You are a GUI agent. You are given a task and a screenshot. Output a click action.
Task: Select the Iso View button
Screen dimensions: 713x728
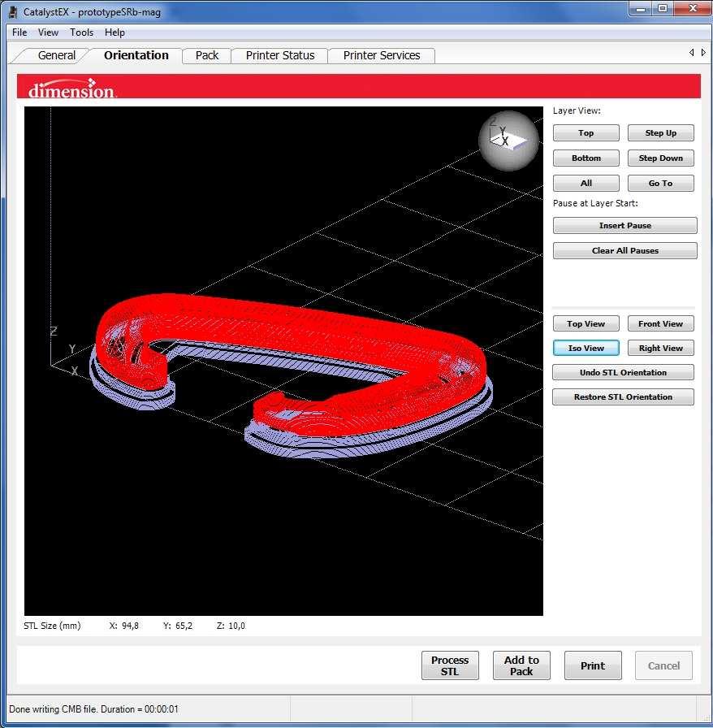586,348
